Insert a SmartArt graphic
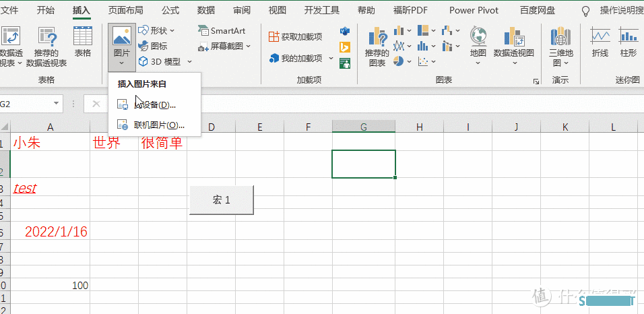The image size is (644, 314). 222,31
